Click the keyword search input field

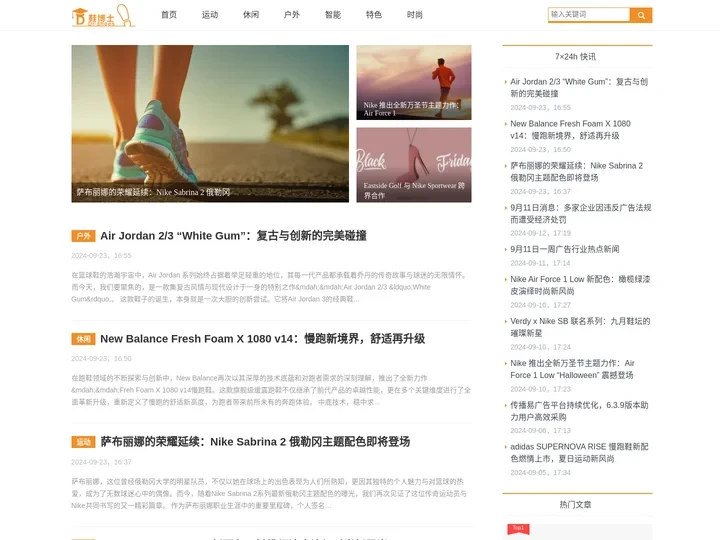tap(589, 15)
